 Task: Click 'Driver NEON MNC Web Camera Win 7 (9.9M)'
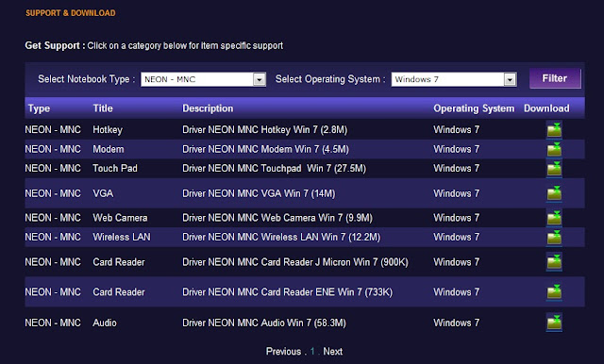coord(277,218)
